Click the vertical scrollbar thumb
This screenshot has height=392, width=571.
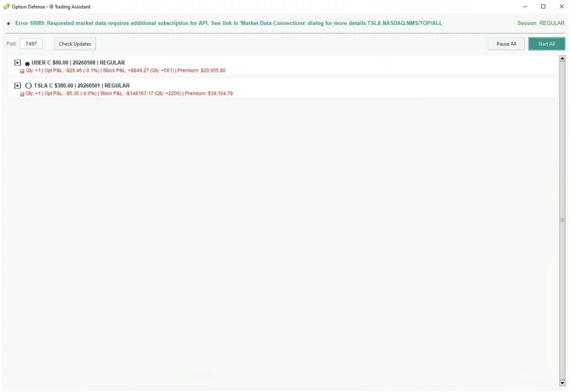562,220
